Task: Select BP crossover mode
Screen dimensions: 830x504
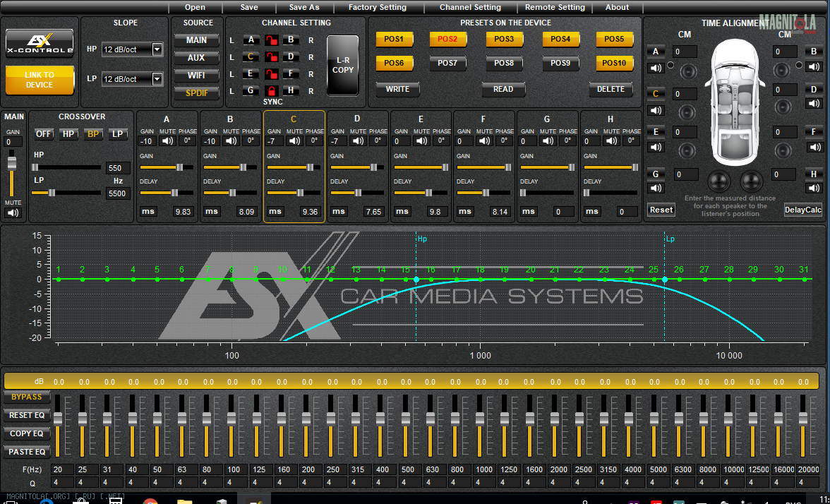Action: [93, 134]
